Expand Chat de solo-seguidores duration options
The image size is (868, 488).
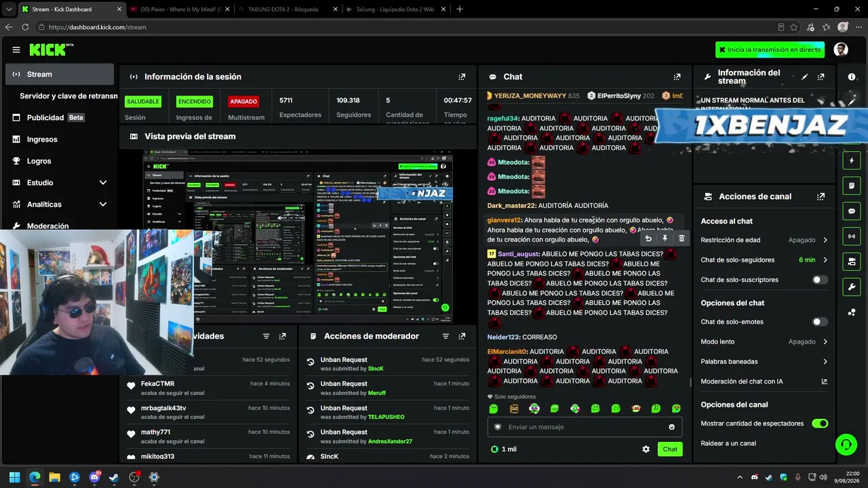tap(825, 260)
